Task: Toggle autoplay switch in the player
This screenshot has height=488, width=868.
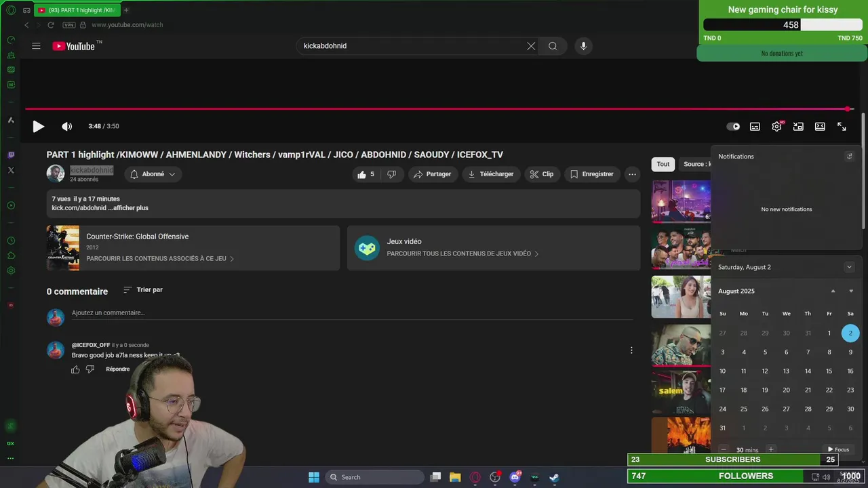Action: coord(733,126)
